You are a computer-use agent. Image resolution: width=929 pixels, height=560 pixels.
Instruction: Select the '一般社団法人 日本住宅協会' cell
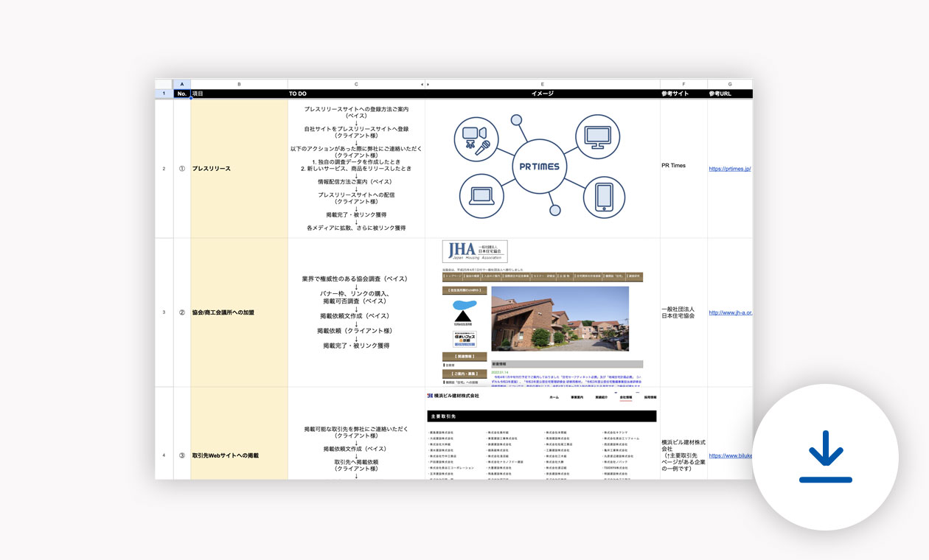(683, 312)
